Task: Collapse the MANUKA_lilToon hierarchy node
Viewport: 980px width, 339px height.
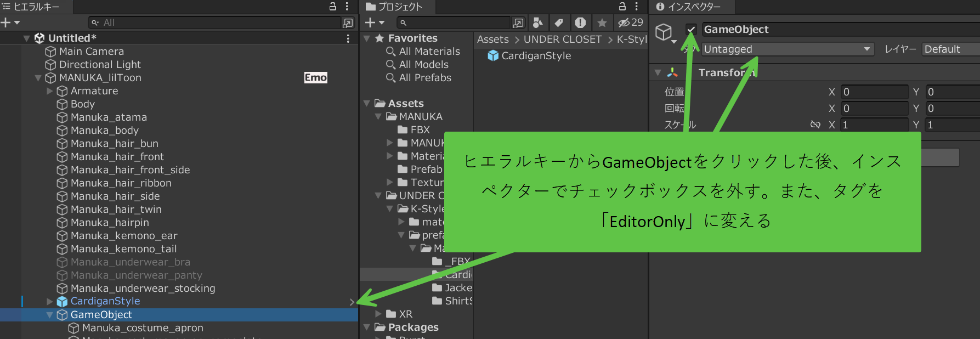Action: [x=38, y=78]
